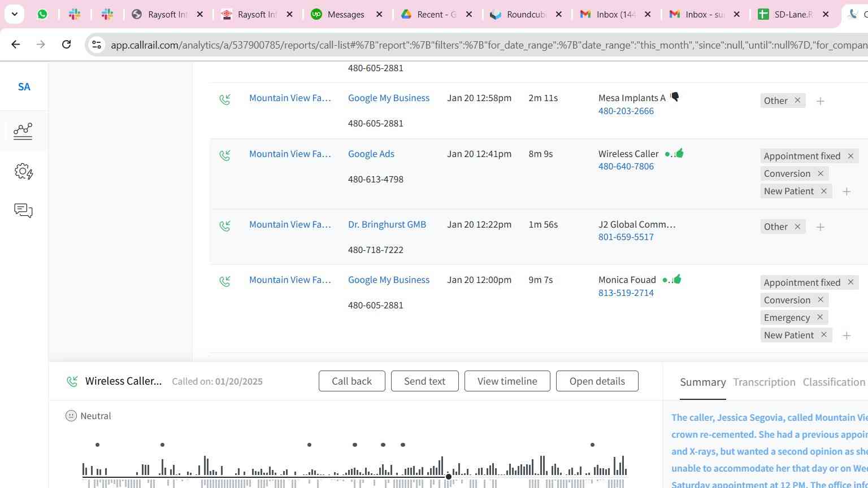The width and height of the screenshot is (868, 488).
Task: Click the View timeline button
Action: tap(507, 381)
